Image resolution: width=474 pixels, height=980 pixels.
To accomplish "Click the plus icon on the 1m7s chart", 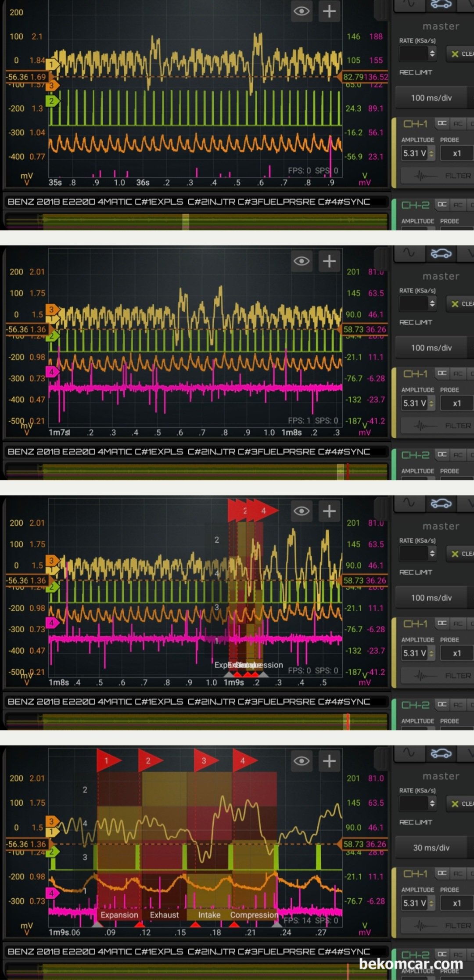I will coord(329,261).
